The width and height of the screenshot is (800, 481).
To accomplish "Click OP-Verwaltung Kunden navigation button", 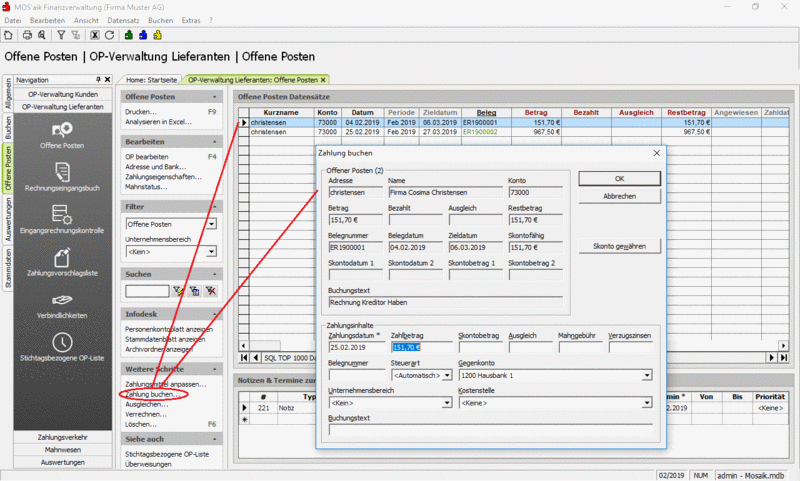I will pos(63,94).
